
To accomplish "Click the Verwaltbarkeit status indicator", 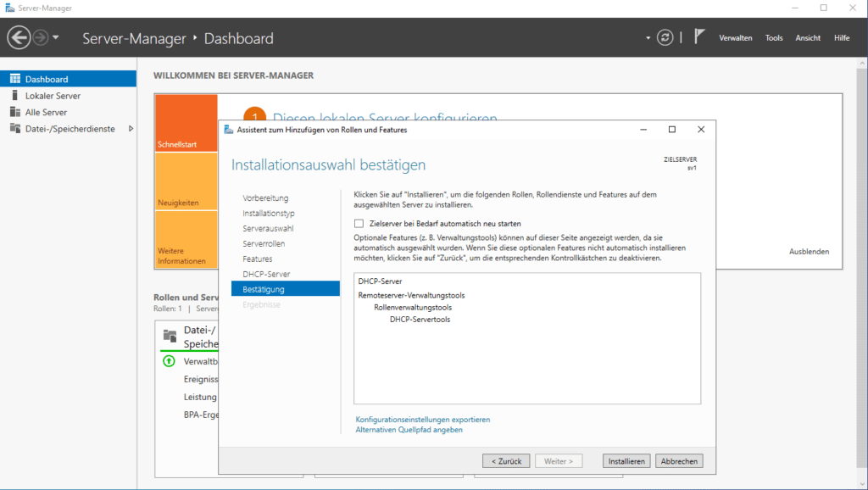I will pos(170,361).
